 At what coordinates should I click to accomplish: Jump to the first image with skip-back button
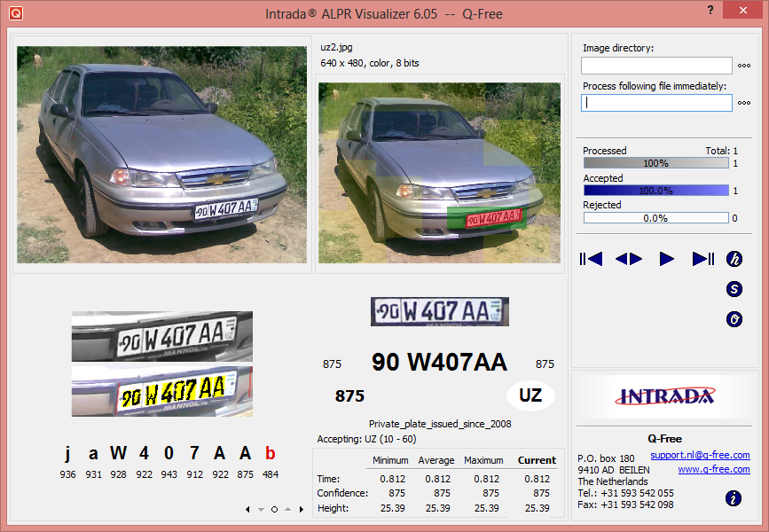(x=591, y=259)
